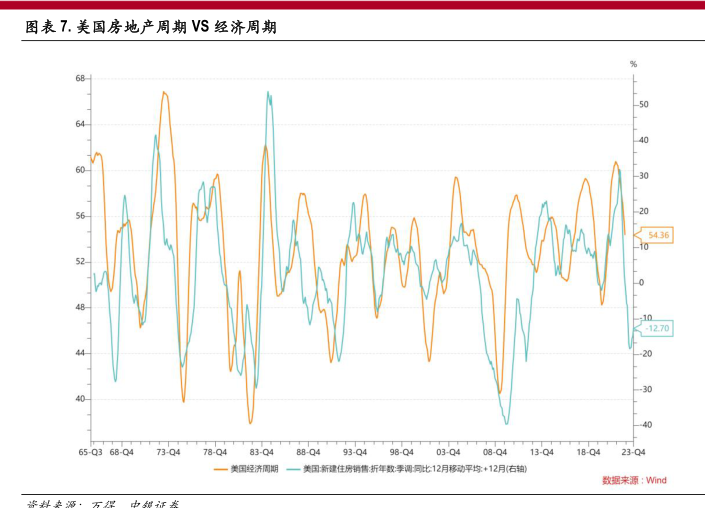This screenshot has height=508, width=705.
Task: Click the 68 label on left axis
Action: 79,78
